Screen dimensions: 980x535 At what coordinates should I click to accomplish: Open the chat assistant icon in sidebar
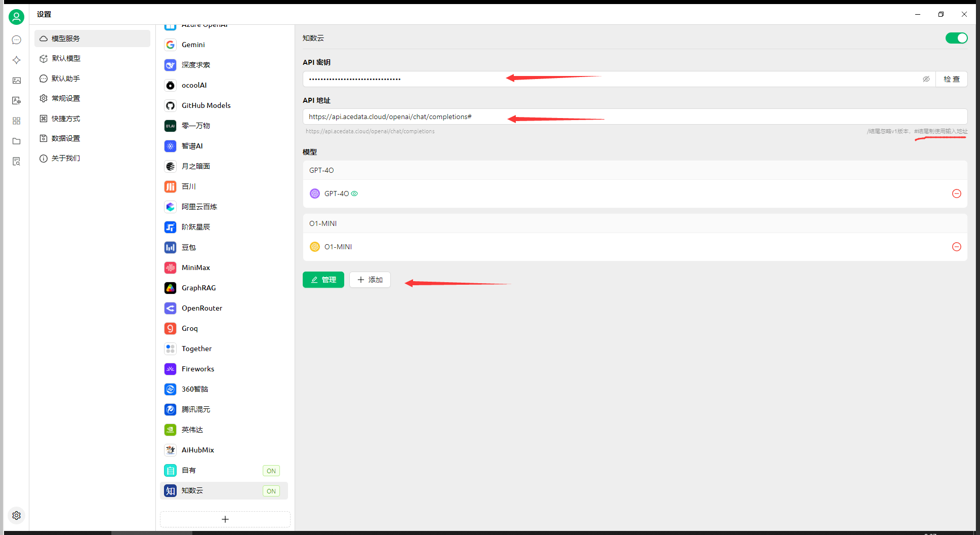click(x=16, y=40)
